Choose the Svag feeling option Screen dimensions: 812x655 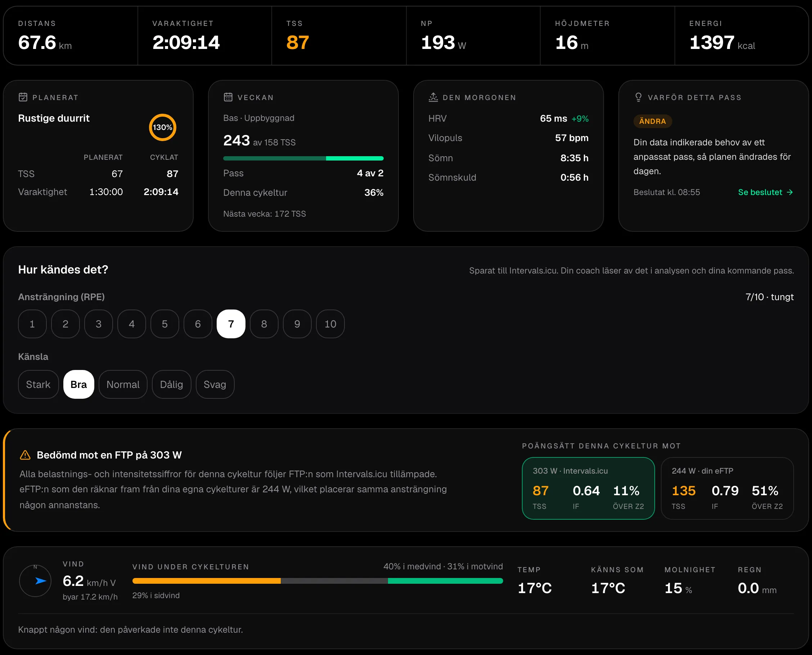tap(215, 384)
